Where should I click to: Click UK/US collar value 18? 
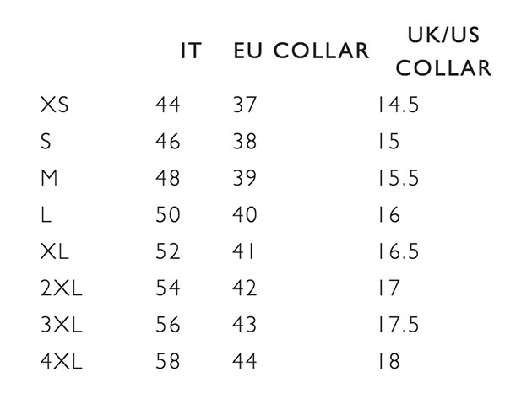tap(388, 361)
